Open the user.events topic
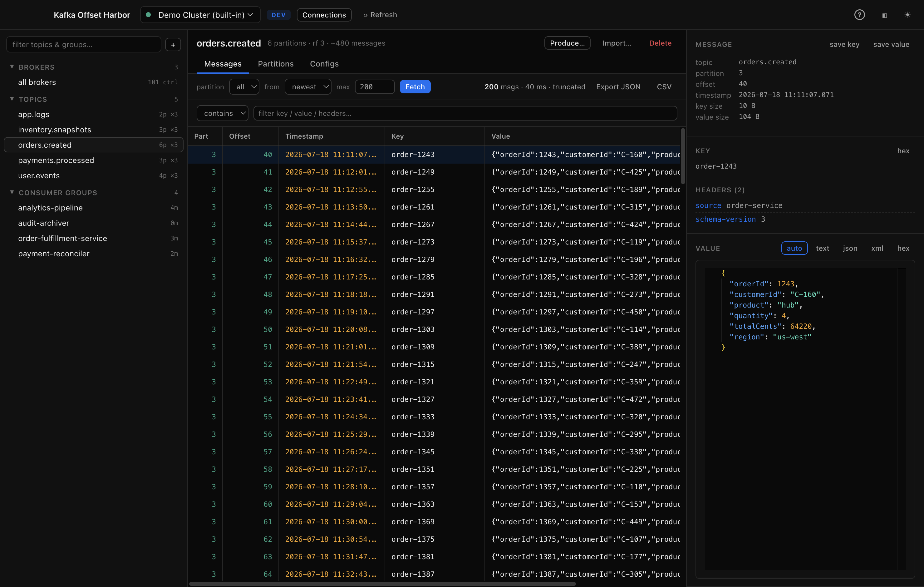The height and width of the screenshot is (587, 924). (94, 176)
